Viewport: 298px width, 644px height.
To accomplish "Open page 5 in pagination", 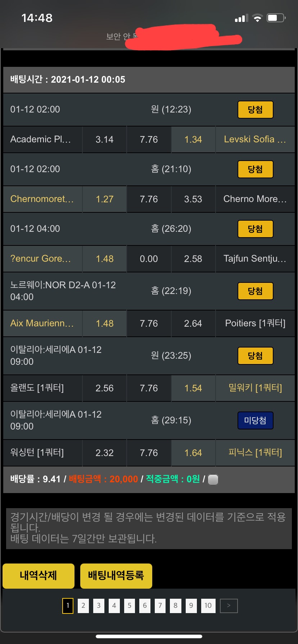I will [x=130, y=606].
